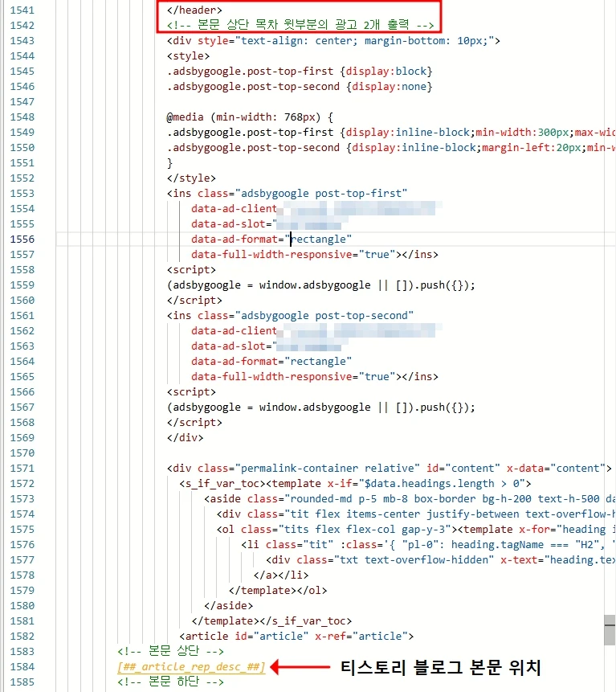Select line number 1584 in gutter
Image resolution: width=616 pixels, height=692 pixels.
(22, 667)
